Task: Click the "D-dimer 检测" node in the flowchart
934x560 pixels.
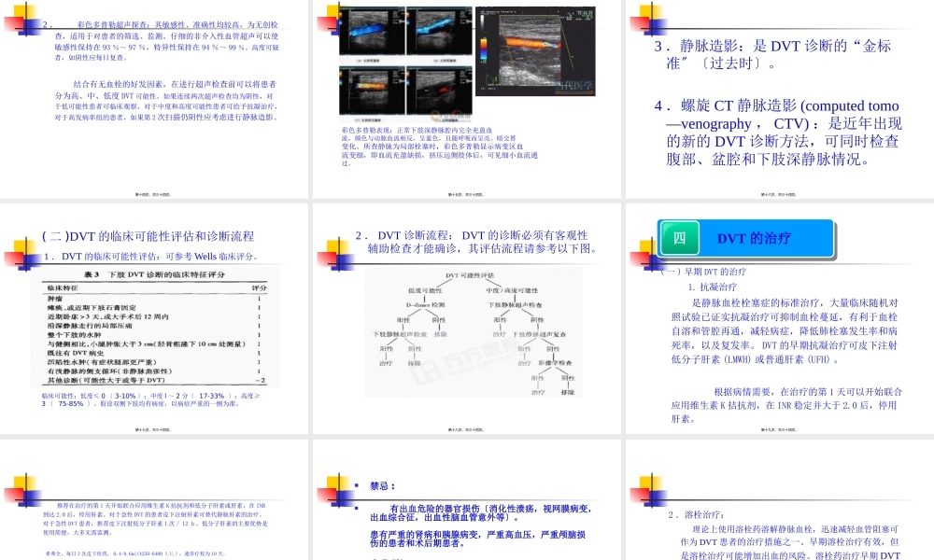Action: [426, 305]
